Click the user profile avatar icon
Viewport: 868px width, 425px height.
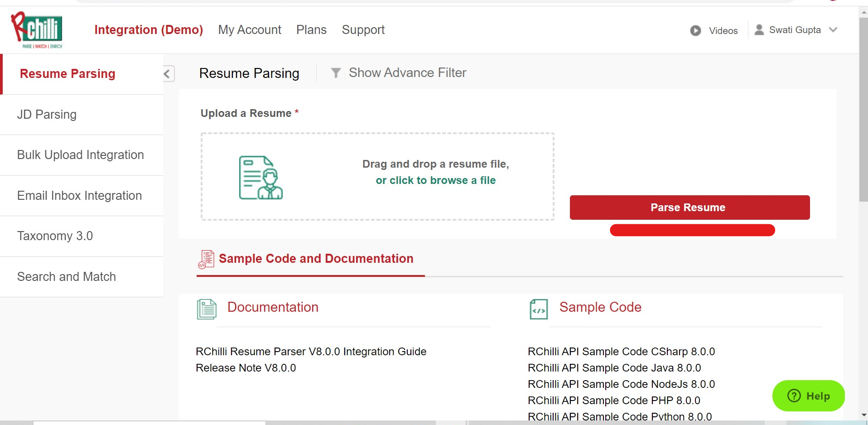(759, 30)
